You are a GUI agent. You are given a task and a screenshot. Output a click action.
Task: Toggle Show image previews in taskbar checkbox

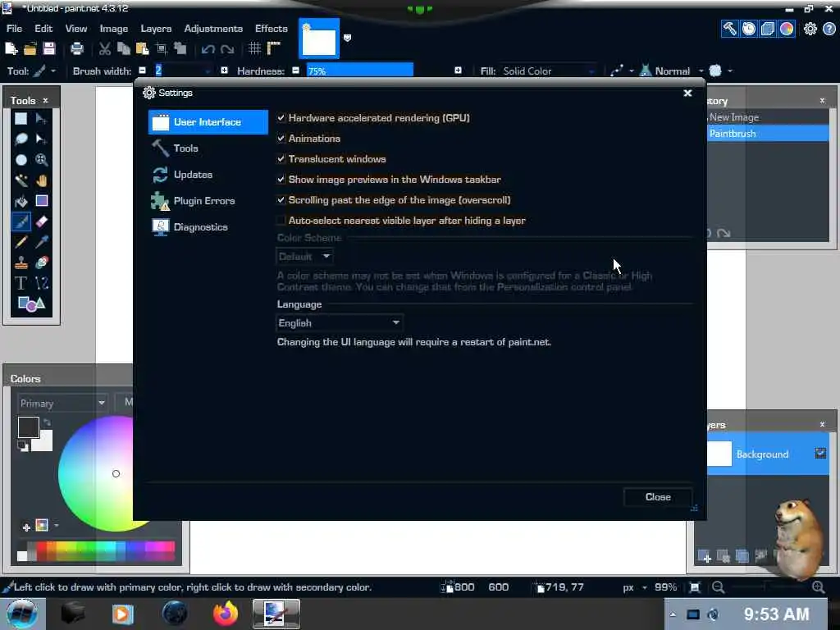click(x=281, y=179)
